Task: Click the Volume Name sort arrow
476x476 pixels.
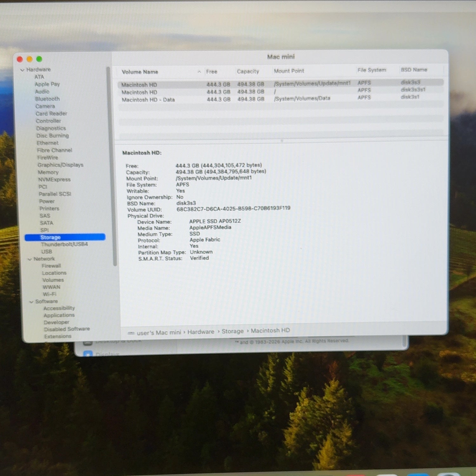Action: 199,72
